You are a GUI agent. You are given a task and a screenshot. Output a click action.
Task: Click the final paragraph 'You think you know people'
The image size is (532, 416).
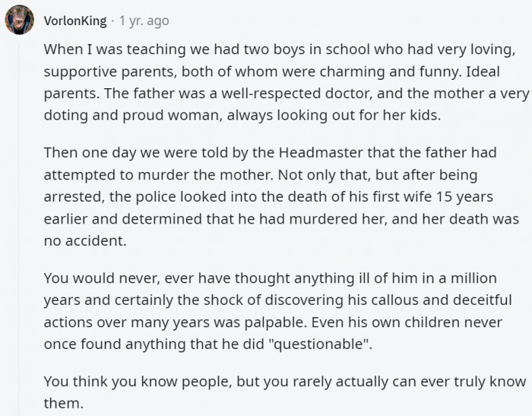(x=285, y=392)
